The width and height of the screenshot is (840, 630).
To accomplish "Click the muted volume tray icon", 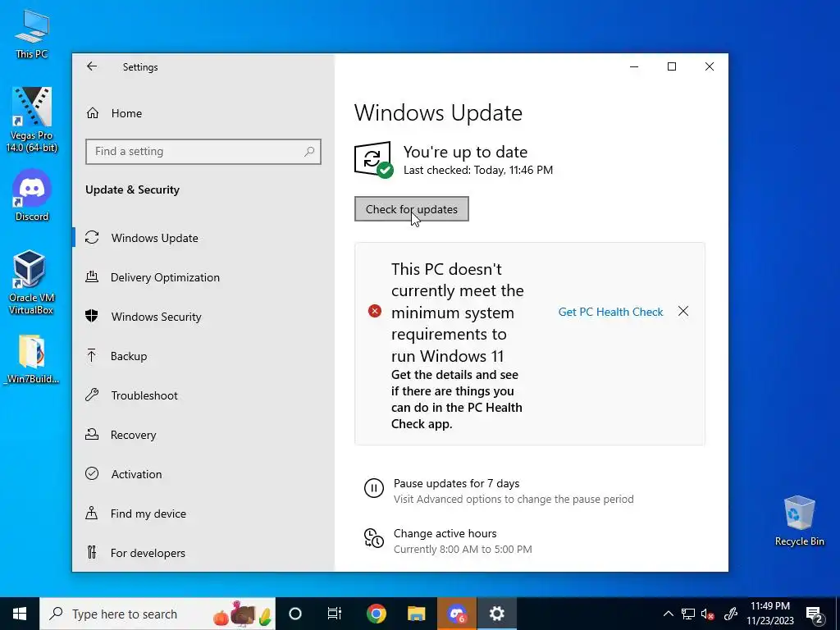I will [x=708, y=614].
